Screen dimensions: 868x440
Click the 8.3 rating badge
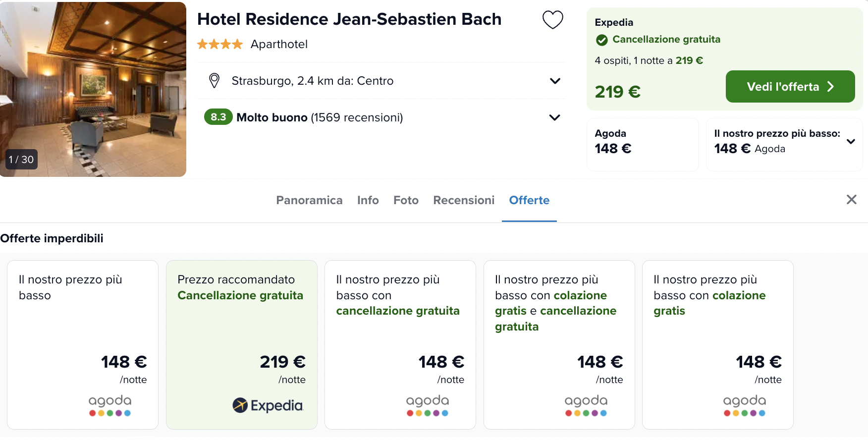click(x=218, y=117)
